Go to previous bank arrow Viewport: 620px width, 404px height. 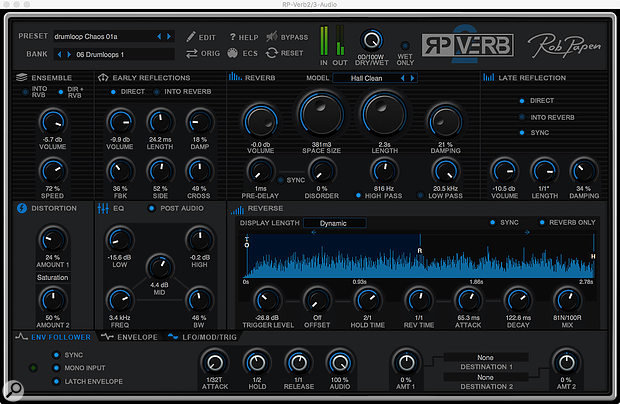59,54
